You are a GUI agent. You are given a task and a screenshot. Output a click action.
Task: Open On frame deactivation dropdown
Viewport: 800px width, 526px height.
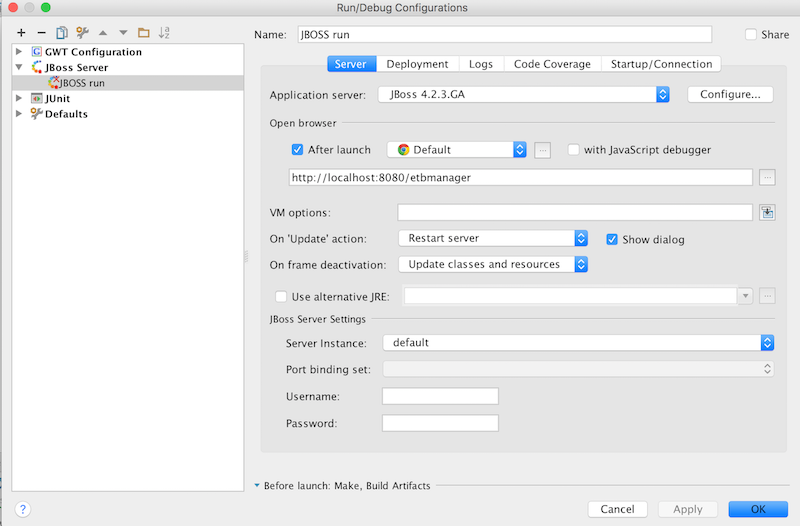click(493, 264)
